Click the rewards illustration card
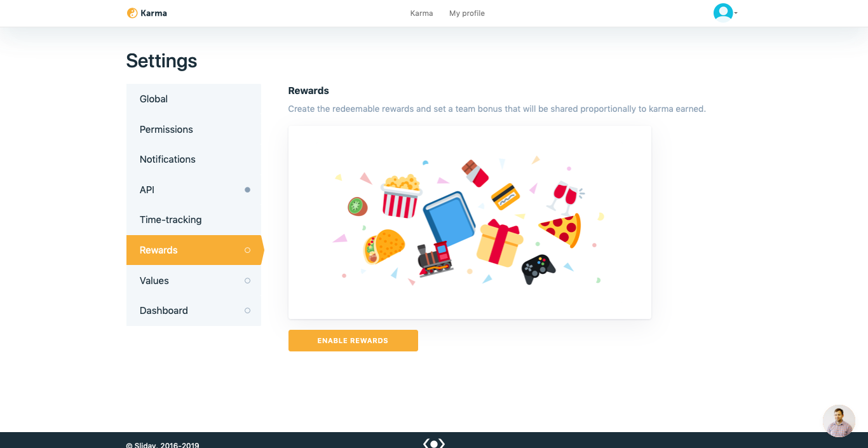Image resolution: width=868 pixels, height=448 pixels. tap(470, 222)
